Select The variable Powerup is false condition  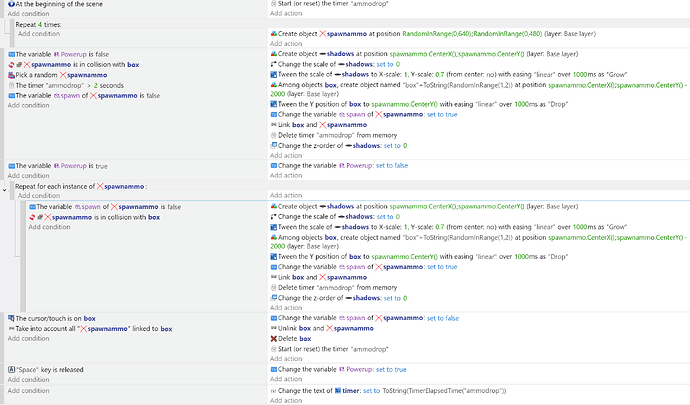59,54
